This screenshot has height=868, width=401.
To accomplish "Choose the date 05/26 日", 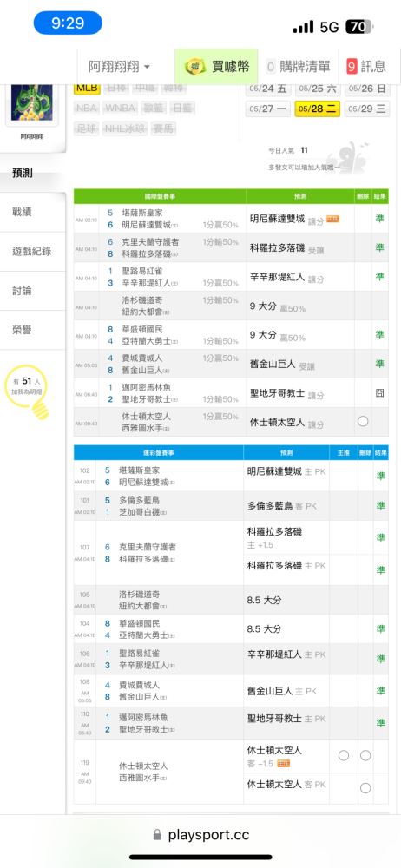I will [366, 89].
